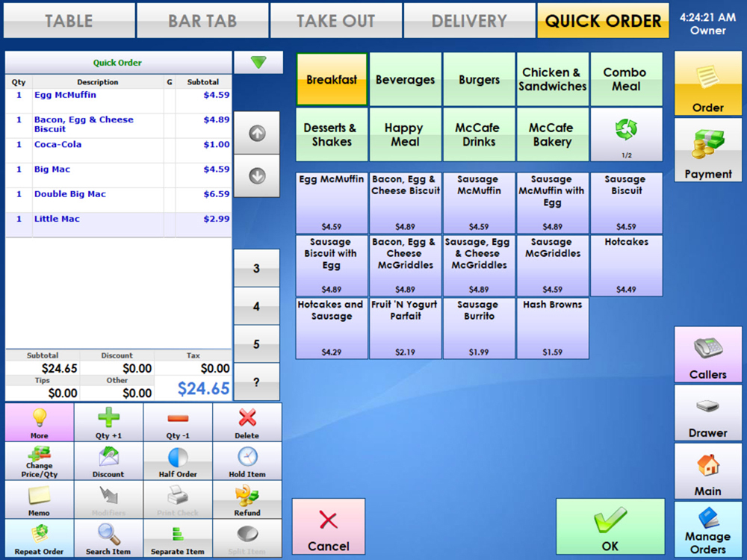
Task: Select the Big Mac order row
Action: [119, 175]
